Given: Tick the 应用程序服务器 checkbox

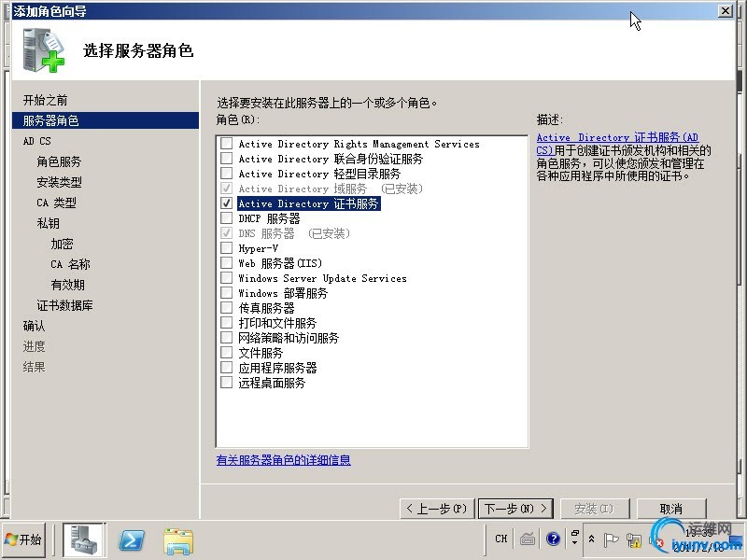Looking at the screenshot, I should click(227, 367).
